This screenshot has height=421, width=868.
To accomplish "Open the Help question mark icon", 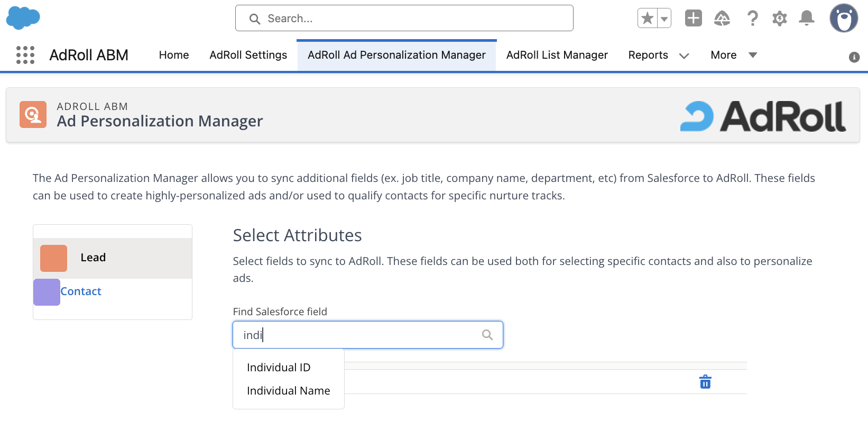I will (x=752, y=19).
